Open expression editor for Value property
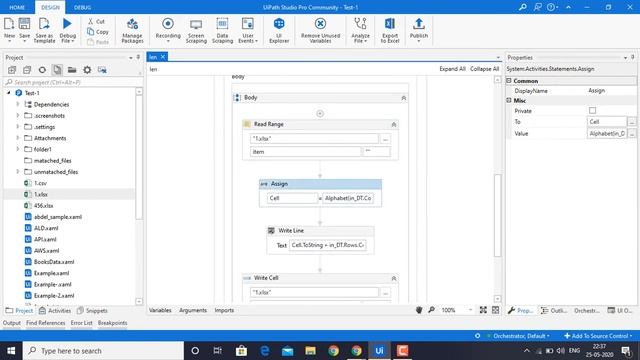The image size is (640, 360). click(631, 133)
